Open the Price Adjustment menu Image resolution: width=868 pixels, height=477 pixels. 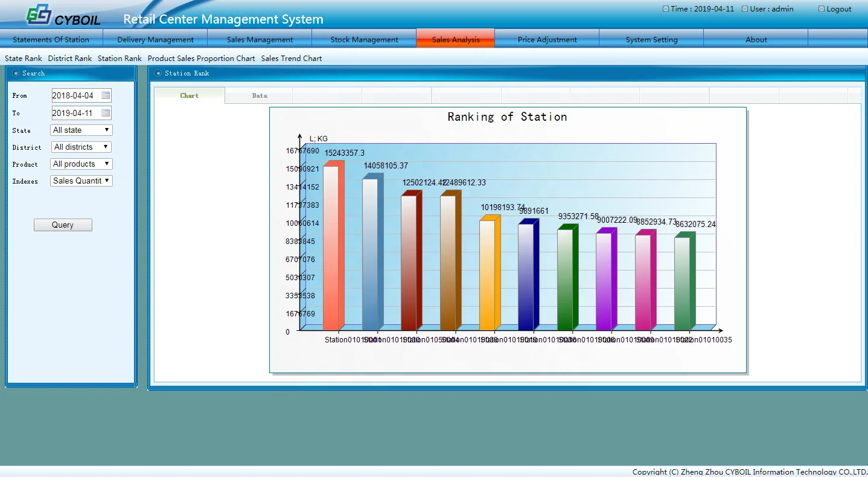point(547,40)
